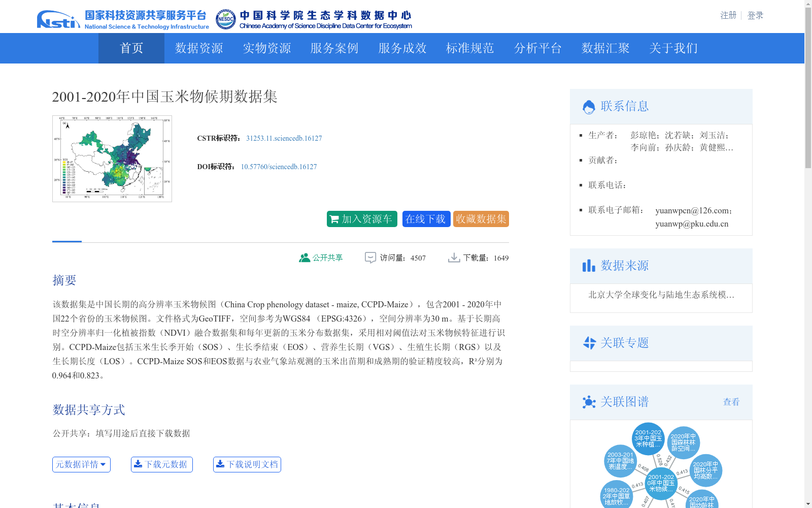Click the 登录 link
This screenshot has height=508, width=812.
(755, 15)
